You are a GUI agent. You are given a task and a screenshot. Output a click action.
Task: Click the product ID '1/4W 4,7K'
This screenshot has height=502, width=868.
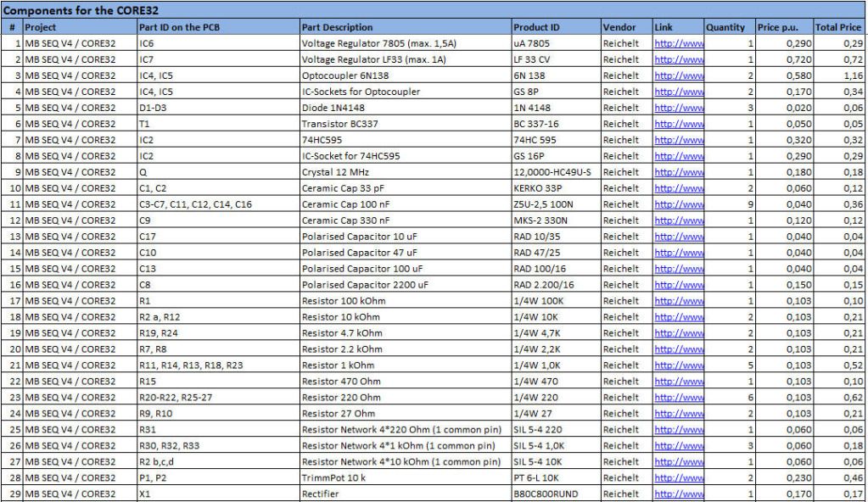coord(557,332)
